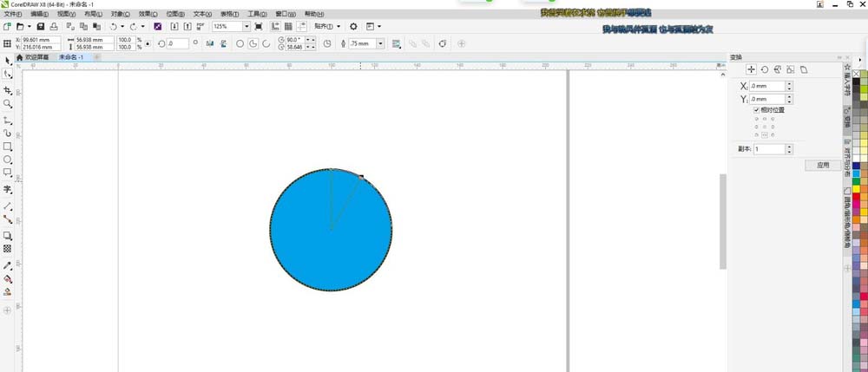The width and height of the screenshot is (868, 372).
Task: Pick the cyan-blue swatch in palette
Action: click(x=857, y=173)
